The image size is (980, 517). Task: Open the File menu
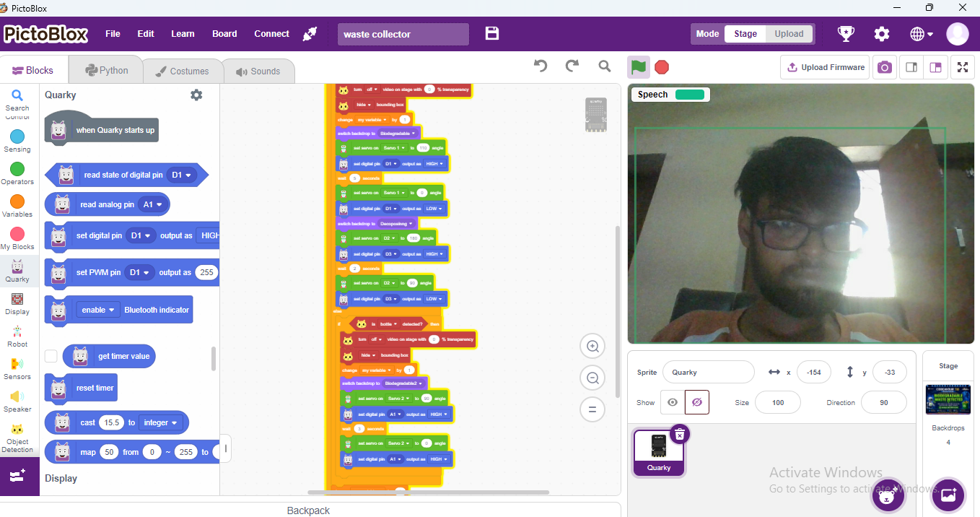coord(113,34)
